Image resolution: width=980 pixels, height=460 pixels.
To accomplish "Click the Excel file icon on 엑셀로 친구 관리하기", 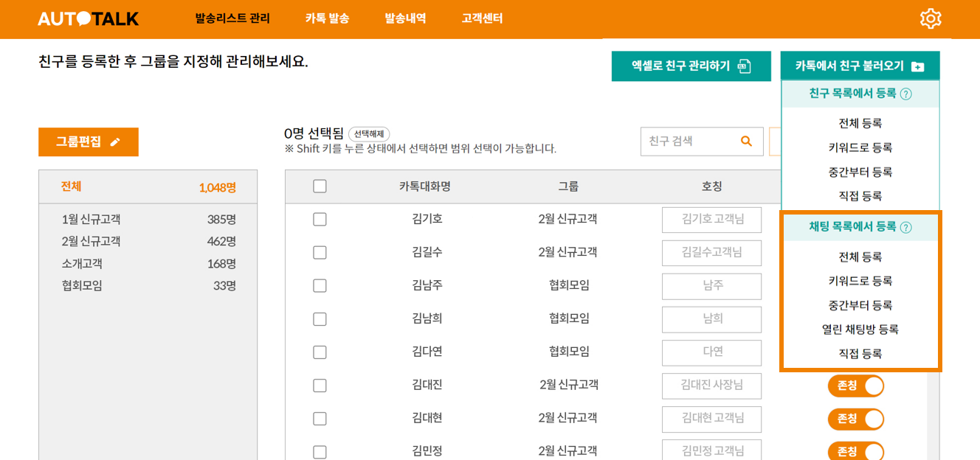I will pyautogui.click(x=745, y=66).
